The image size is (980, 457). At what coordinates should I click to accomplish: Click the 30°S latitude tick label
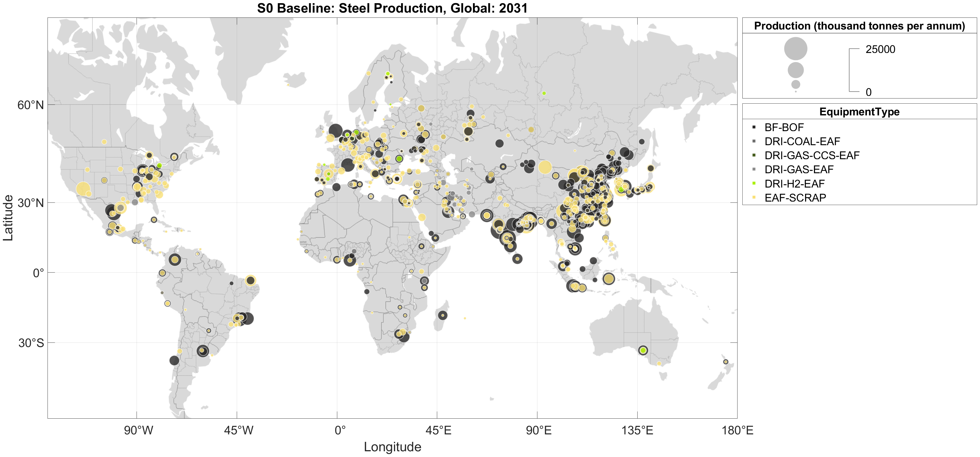pos(31,343)
